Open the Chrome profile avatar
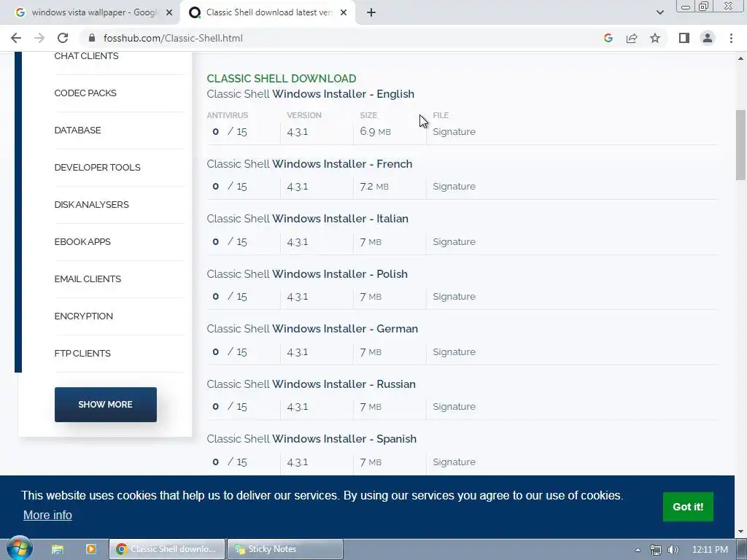The image size is (747, 560). tap(708, 38)
